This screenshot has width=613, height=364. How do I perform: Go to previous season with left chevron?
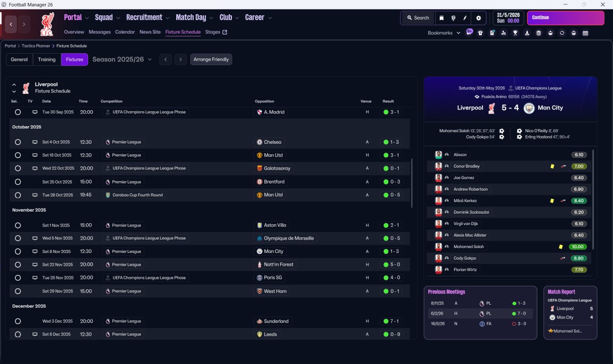165,59
